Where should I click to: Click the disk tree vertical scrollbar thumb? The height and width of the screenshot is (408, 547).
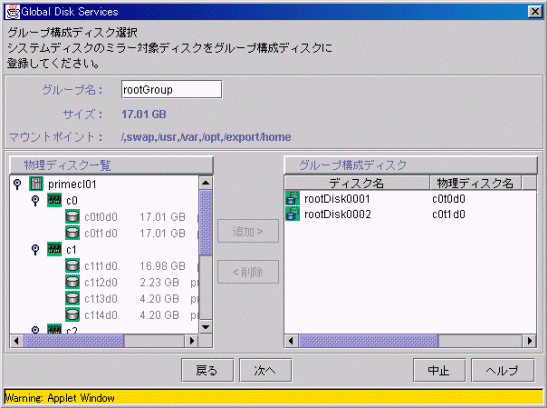(205, 223)
